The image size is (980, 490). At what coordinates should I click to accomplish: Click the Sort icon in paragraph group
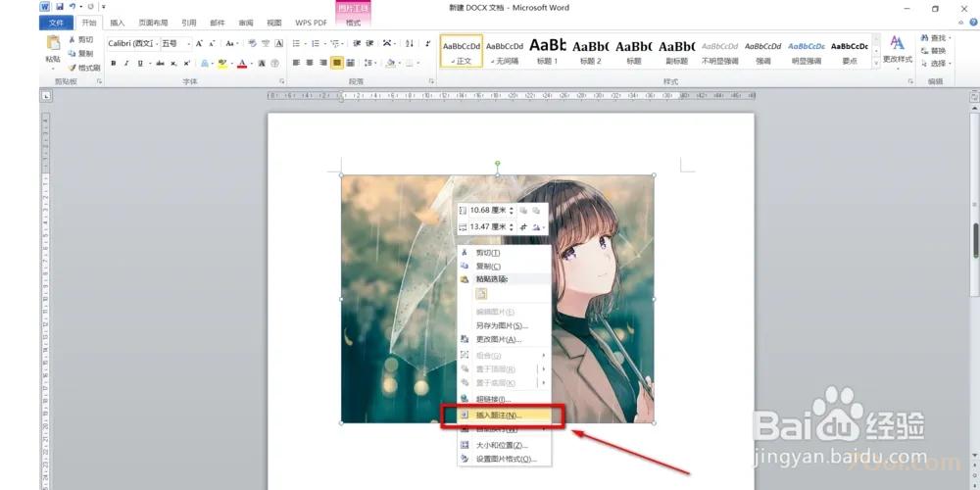coord(410,43)
